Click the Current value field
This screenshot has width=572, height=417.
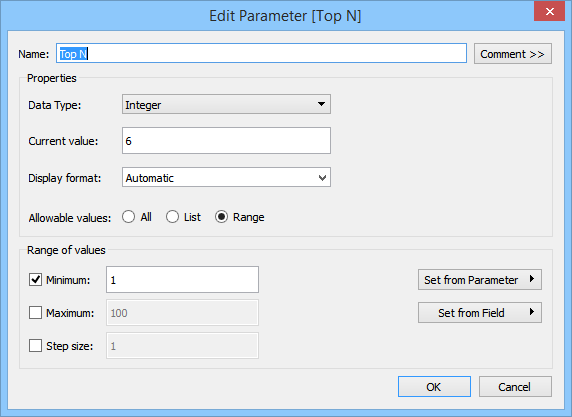[x=226, y=141]
